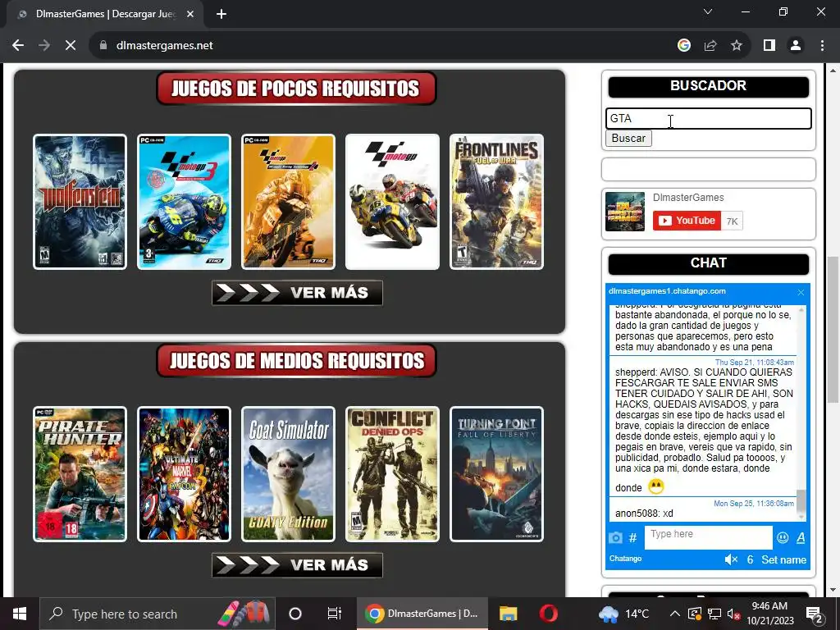
Task: Open the weather widget showing 14°C
Action: pyautogui.click(x=623, y=614)
